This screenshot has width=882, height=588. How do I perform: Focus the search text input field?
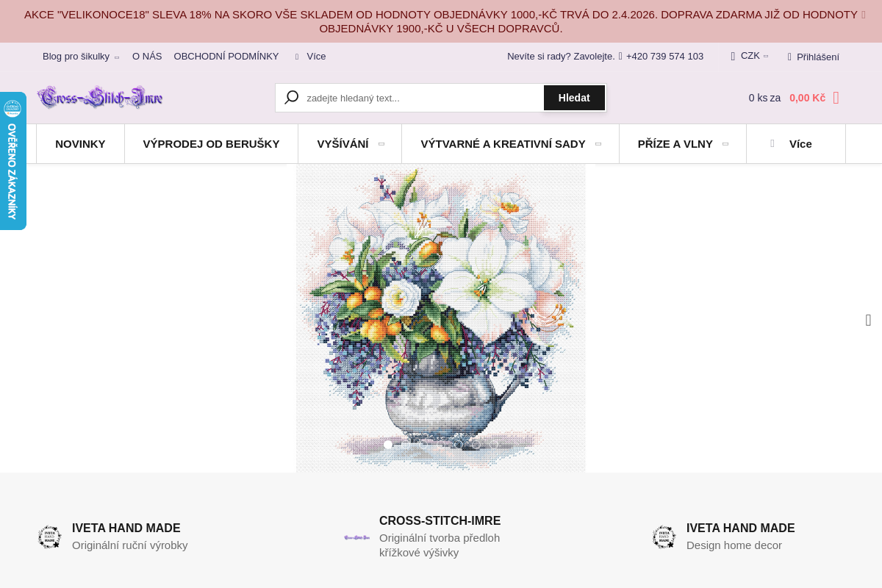coord(422,98)
